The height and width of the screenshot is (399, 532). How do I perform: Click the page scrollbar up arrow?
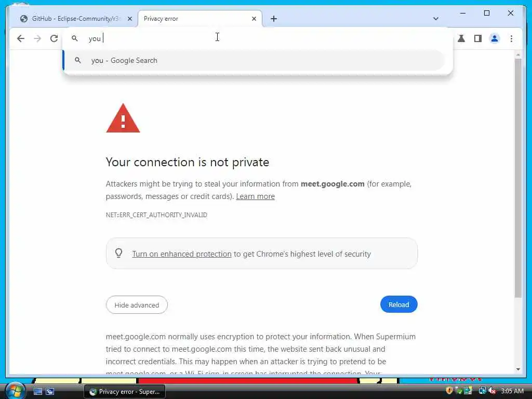pyautogui.click(x=518, y=55)
